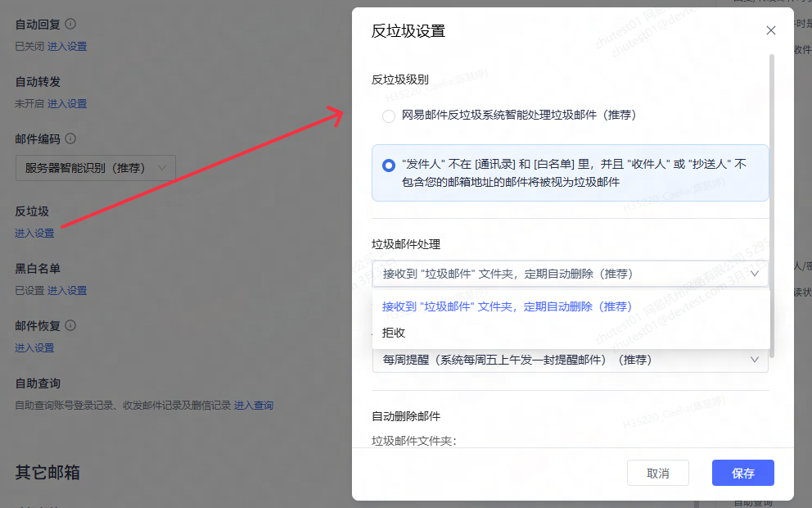
Task: Open 进入设置 link under 反垃圾
Action: (34, 234)
